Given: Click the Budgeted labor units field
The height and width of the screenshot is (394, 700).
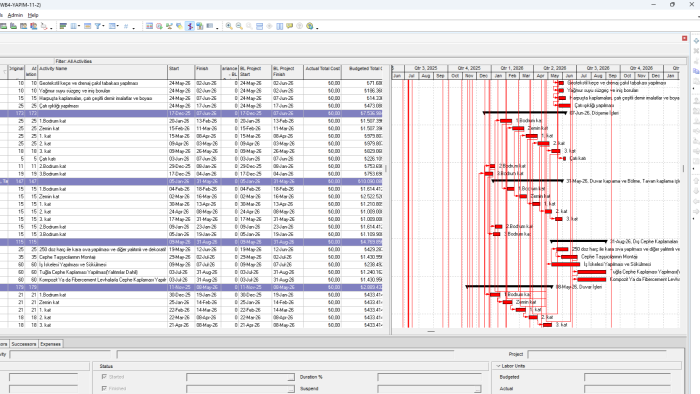Looking at the screenshot, I should (x=627, y=377).
